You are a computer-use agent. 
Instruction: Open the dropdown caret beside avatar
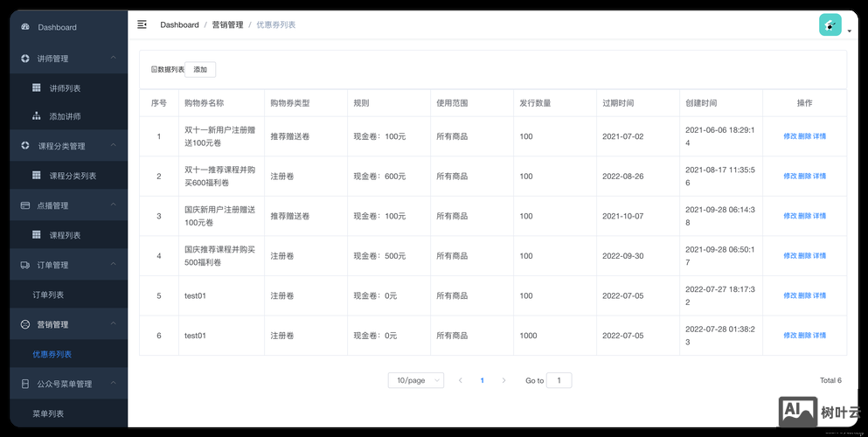[x=849, y=31]
